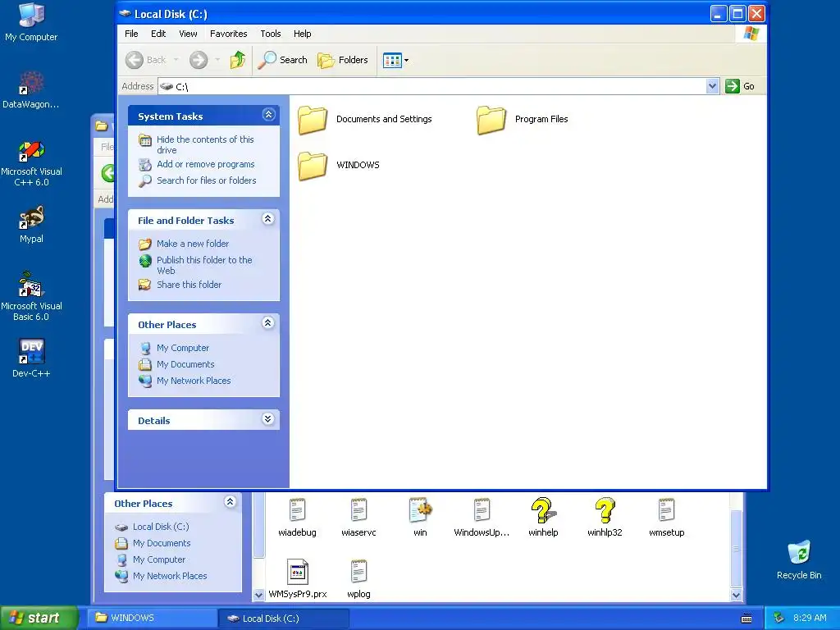Select WindowsUp... file in WINDOWS window
The width and height of the screenshot is (840, 630).
tap(482, 518)
